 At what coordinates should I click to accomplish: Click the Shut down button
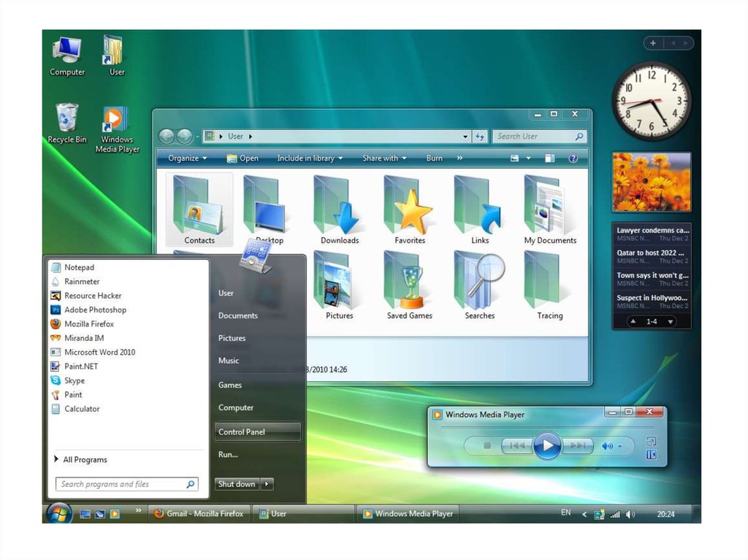pyautogui.click(x=237, y=484)
